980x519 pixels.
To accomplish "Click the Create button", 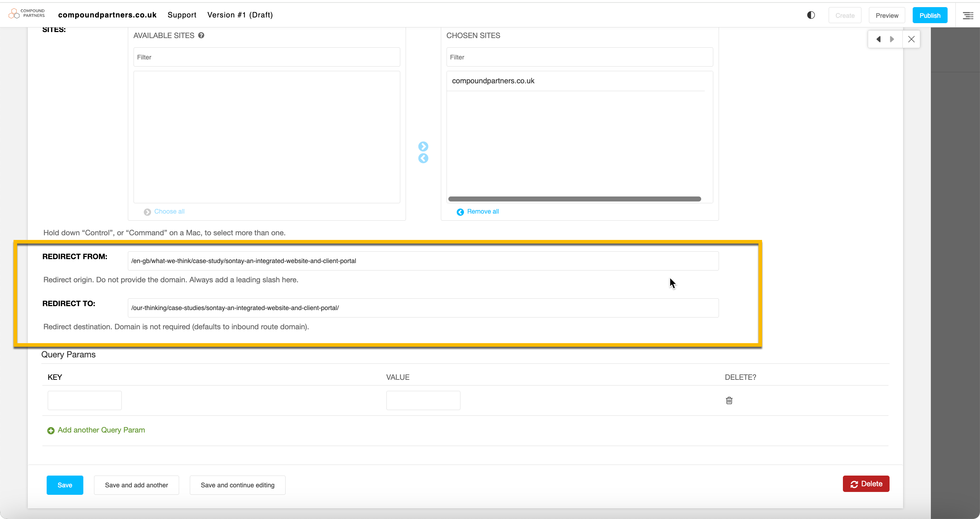I will (845, 15).
